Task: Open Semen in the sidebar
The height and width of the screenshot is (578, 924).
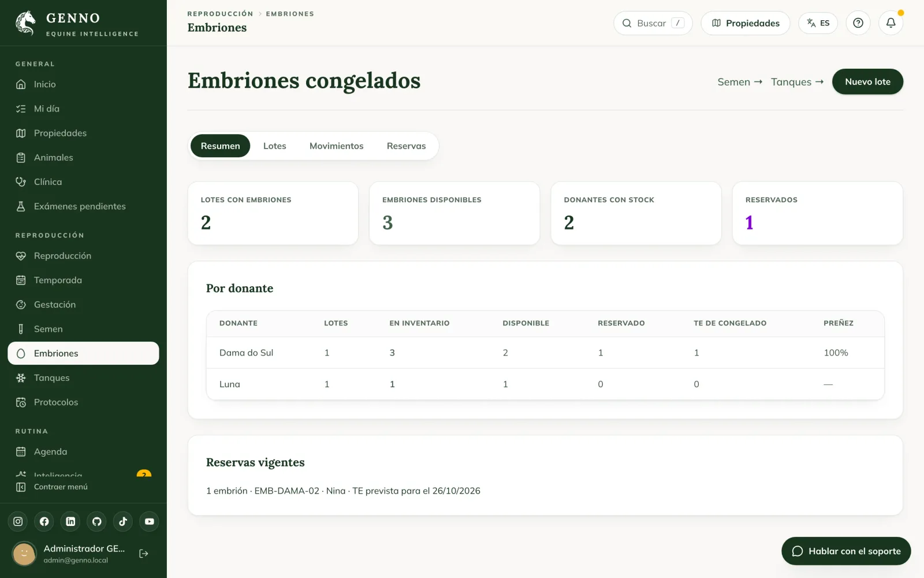Action: 83,329
